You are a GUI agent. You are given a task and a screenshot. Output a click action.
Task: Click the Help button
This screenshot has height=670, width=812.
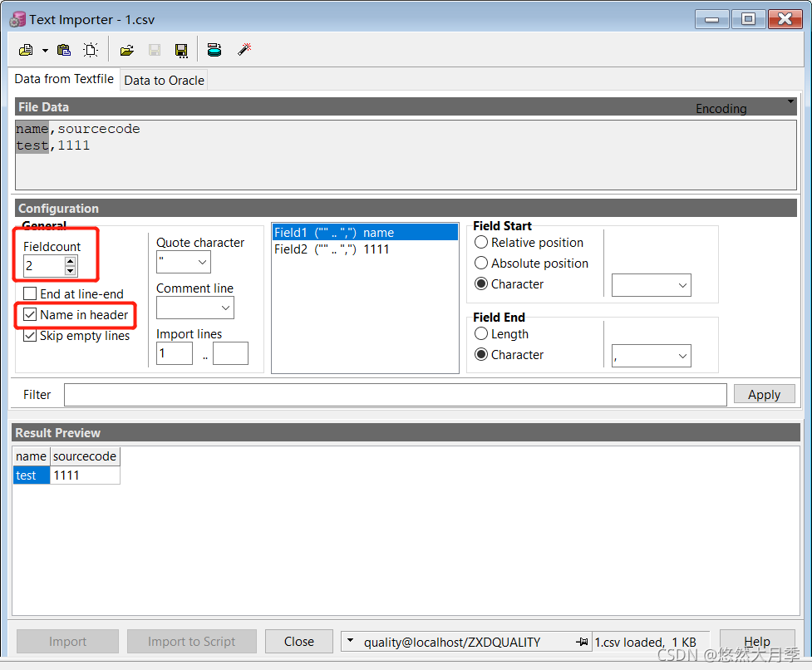pos(757,642)
